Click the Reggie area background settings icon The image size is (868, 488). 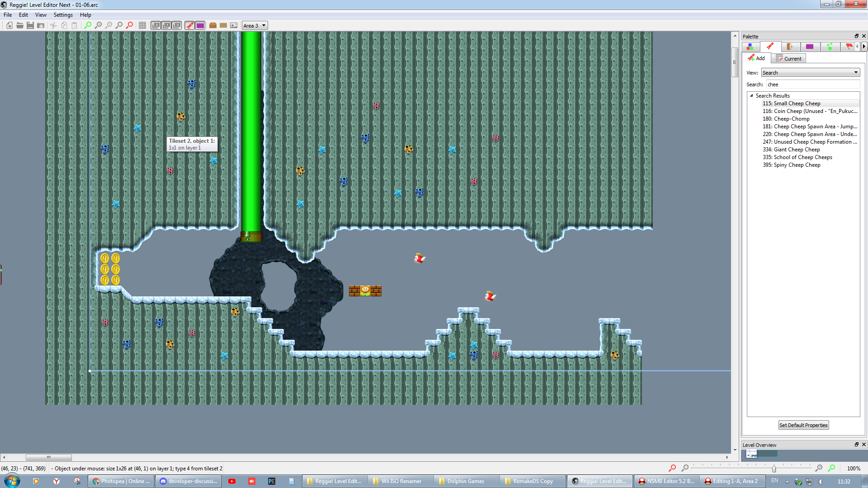(x=234, y=25)
